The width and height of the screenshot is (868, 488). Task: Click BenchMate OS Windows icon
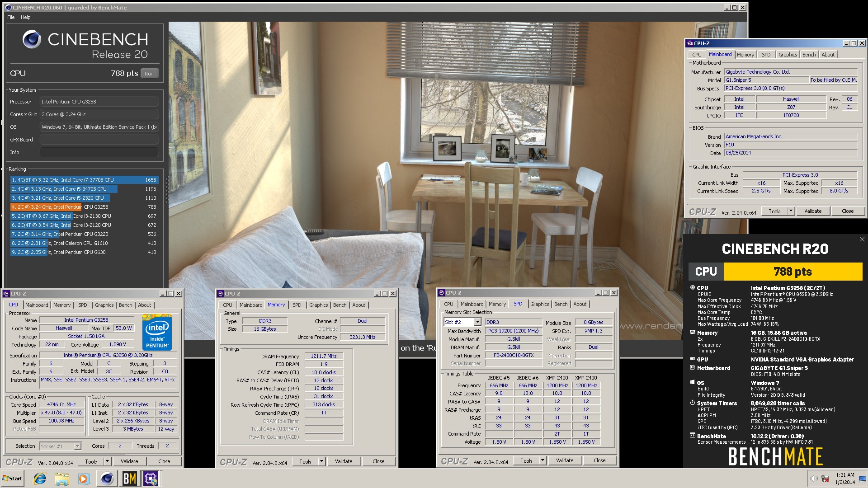coord(693,382)
